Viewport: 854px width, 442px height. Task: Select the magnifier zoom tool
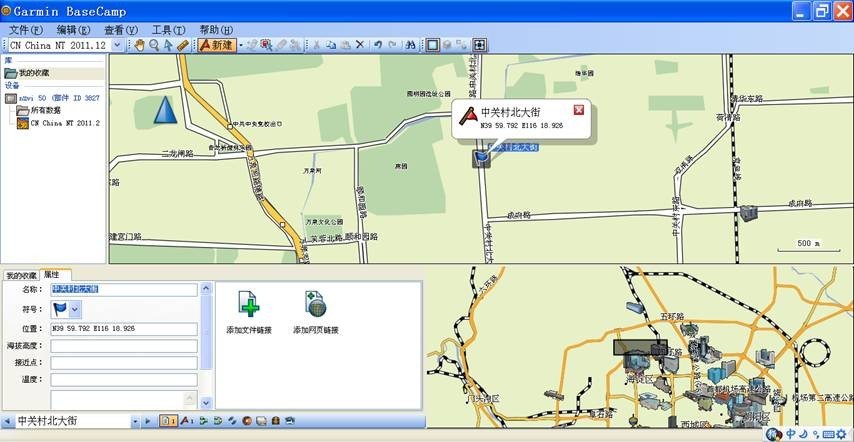[x=154, y=45]
